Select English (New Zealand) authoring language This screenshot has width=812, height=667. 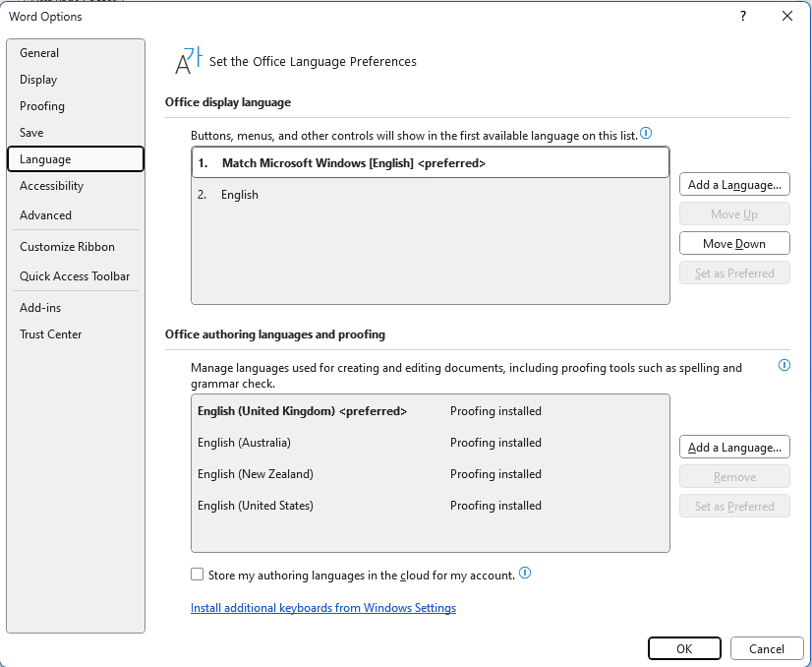[431, 474]
